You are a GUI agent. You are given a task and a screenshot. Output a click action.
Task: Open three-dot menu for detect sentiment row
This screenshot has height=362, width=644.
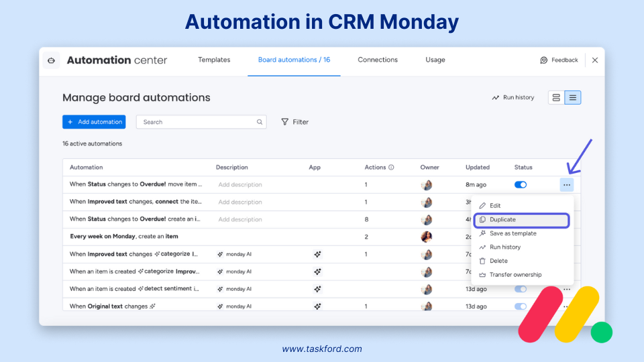[x=567, y=289]
